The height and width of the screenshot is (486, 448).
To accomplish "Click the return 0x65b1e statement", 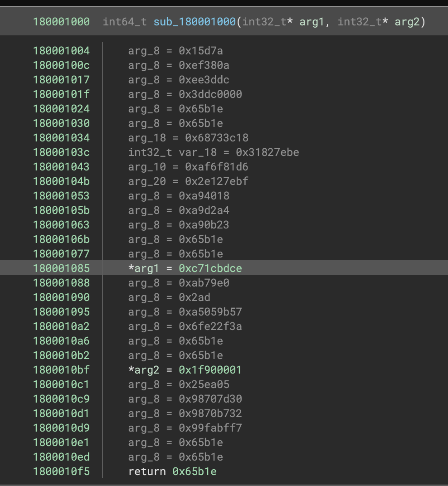I will click(172, 471).
